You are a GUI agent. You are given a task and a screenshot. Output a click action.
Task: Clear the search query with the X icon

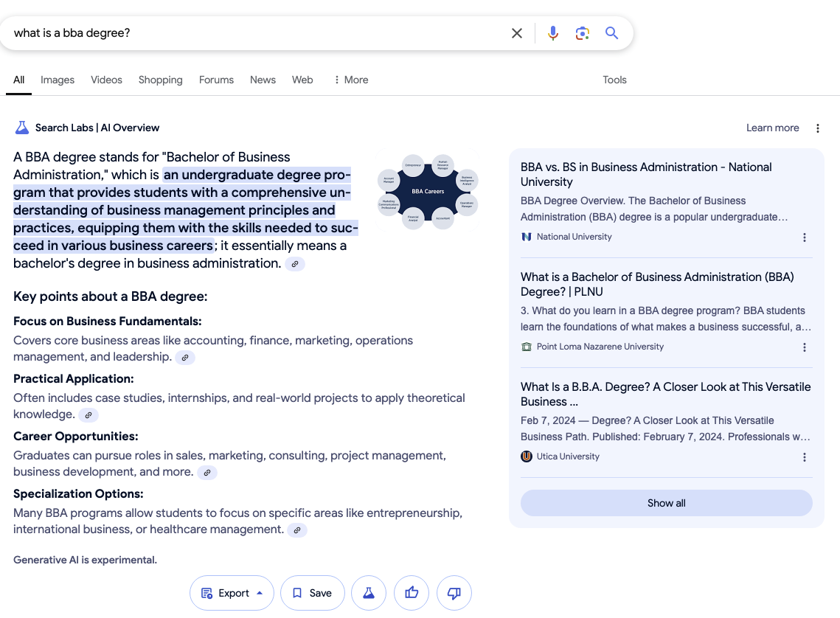(x=516, y=32)
